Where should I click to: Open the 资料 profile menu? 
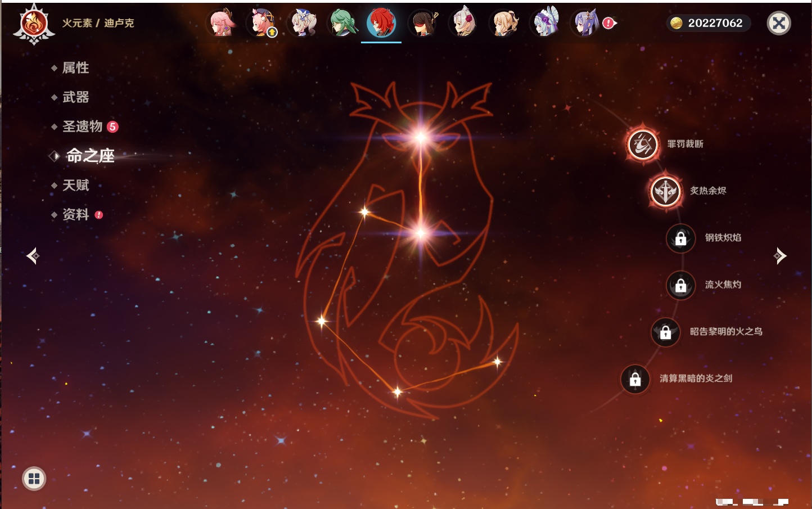click(76, 214)
